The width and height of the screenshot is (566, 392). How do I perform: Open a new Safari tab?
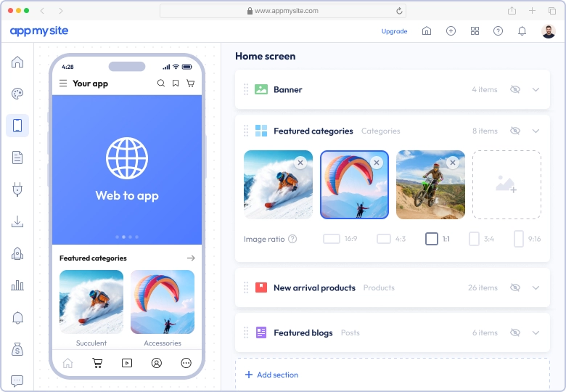[532, 10]
